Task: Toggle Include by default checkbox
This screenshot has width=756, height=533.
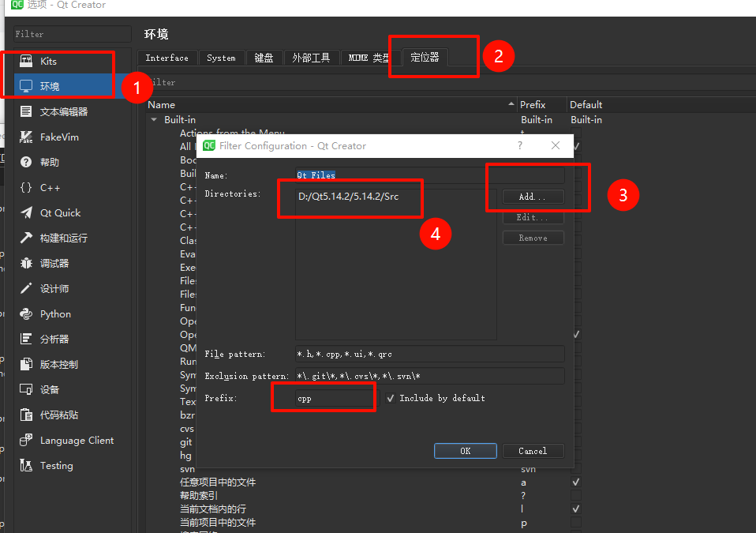Action: pyautogui.click(x=391, y=398)
